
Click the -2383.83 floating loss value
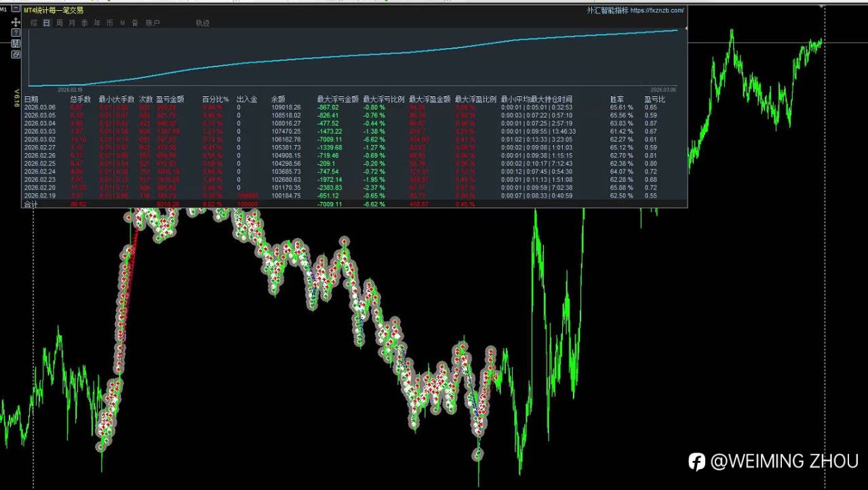click(330, 188)
